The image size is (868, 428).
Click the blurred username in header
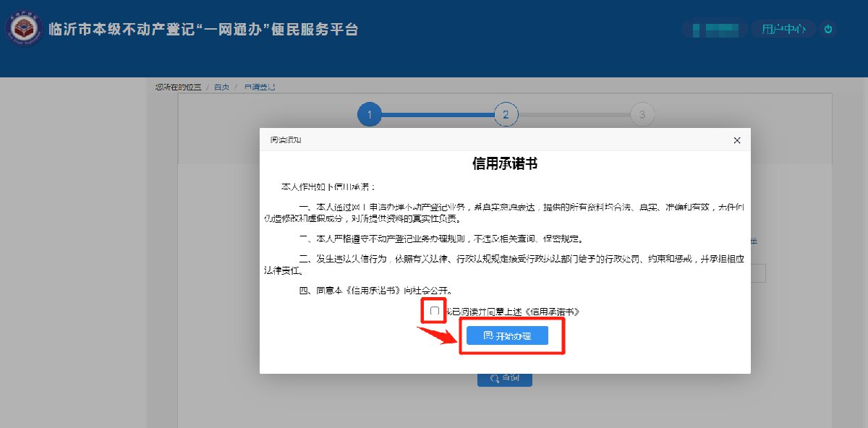714,30
